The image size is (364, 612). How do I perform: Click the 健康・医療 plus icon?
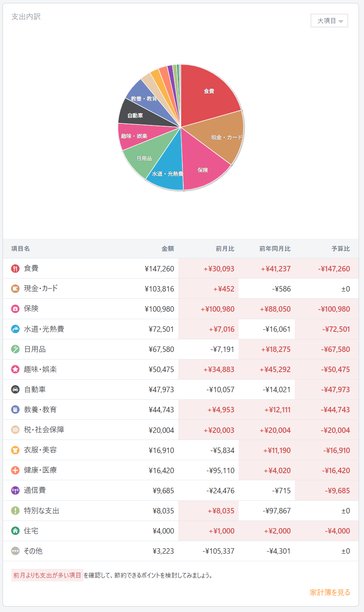(x=16, y=470)
